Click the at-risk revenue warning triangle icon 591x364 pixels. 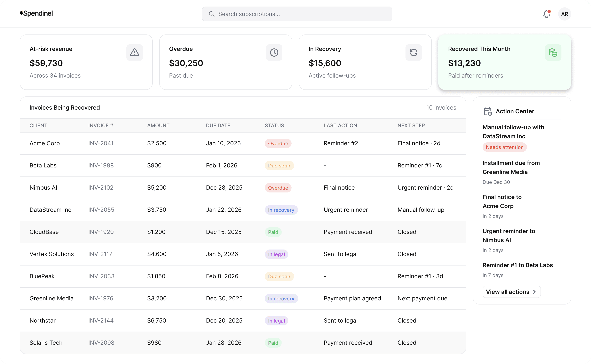(x=135, y=53)
